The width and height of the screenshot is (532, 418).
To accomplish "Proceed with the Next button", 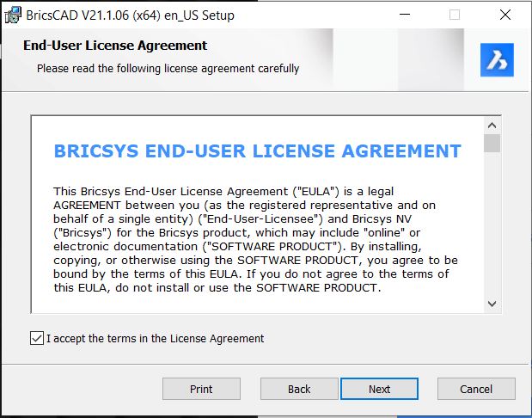I will [x=379, y=389].
